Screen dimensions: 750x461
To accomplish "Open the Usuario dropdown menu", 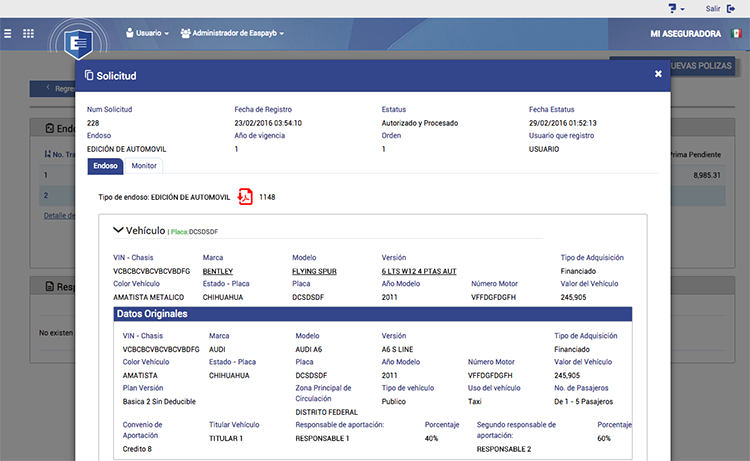I will (147, 33).
